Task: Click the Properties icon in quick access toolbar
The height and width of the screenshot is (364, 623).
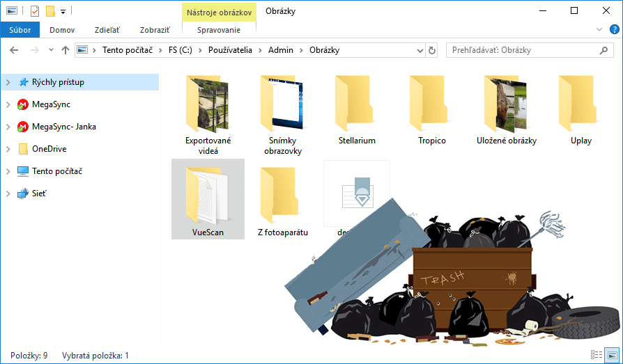Action: click(x=35, y=11)
